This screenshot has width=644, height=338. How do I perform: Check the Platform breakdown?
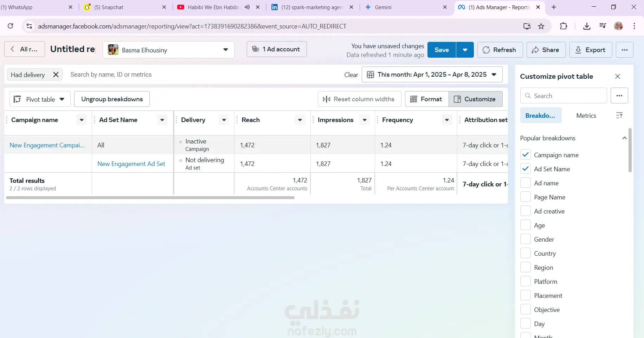526,281
